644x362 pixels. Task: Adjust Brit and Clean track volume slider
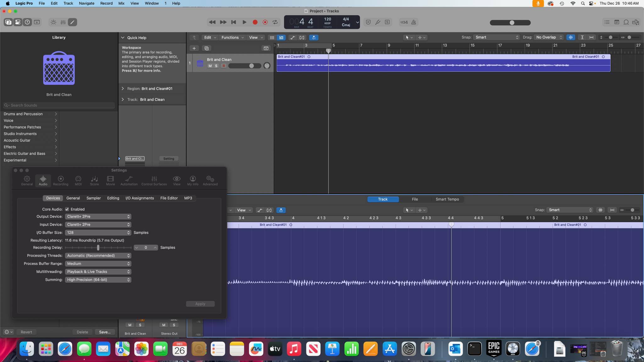click(245, 66)
